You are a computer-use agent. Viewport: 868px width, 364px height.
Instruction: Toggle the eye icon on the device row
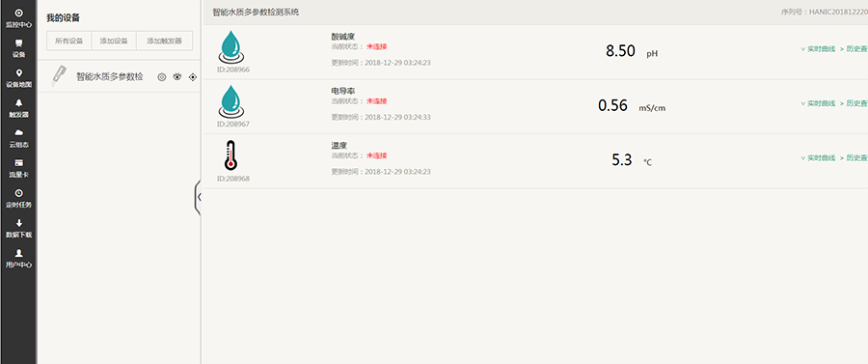point(177,77)
